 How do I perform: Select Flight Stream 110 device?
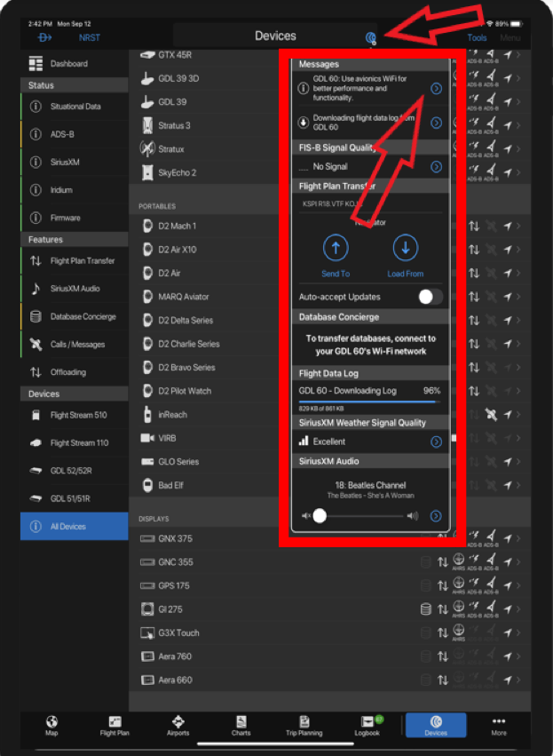tap(75, 442)
